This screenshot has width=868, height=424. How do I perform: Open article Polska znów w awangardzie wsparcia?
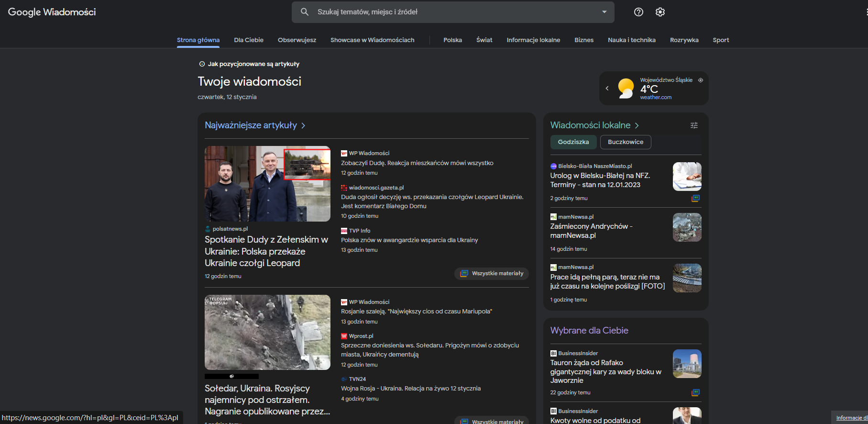point(409,240)
